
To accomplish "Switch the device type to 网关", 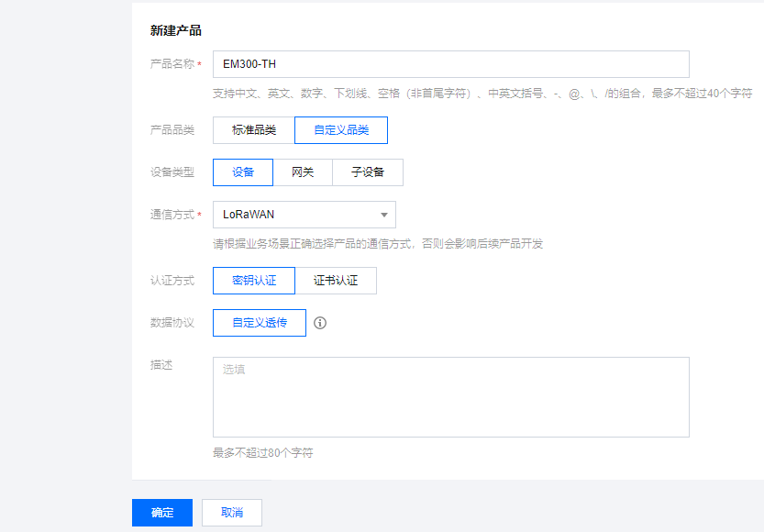I will (303, 172).
